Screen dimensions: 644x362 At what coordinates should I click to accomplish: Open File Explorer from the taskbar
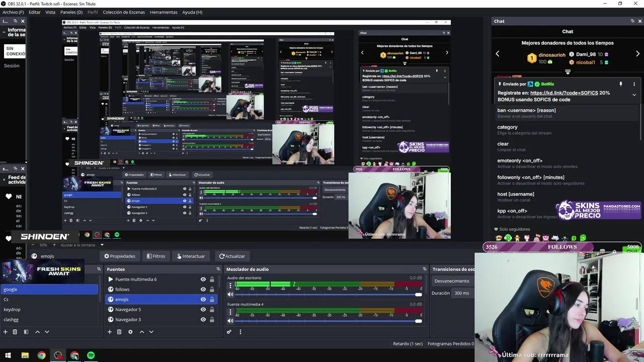click(25, 355)
